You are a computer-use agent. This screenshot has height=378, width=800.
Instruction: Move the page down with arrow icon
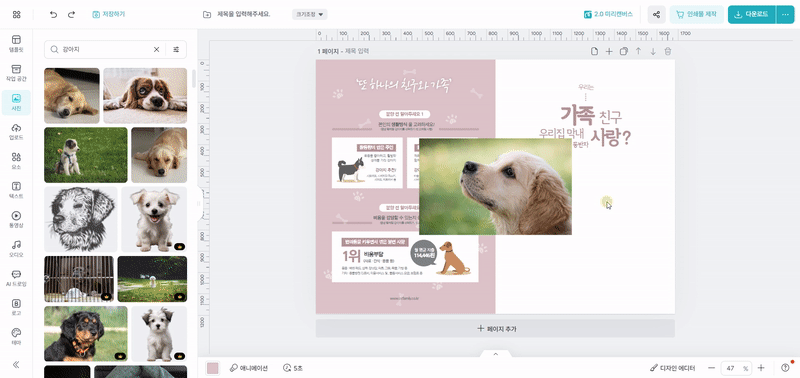tap(653, 51)
